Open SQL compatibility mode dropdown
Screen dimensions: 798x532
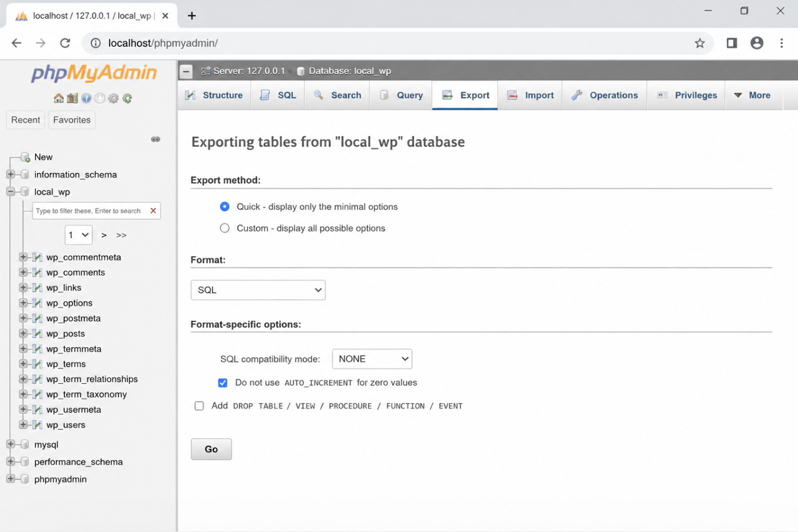(x=372, y=359)
